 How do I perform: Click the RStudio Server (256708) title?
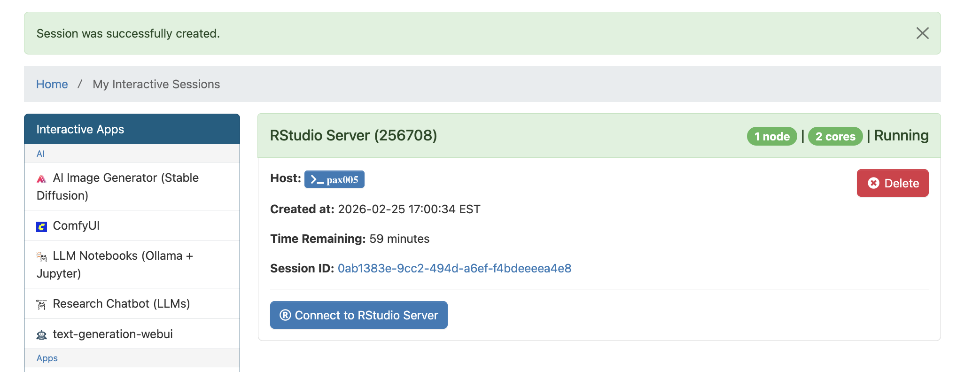[353, 136]
